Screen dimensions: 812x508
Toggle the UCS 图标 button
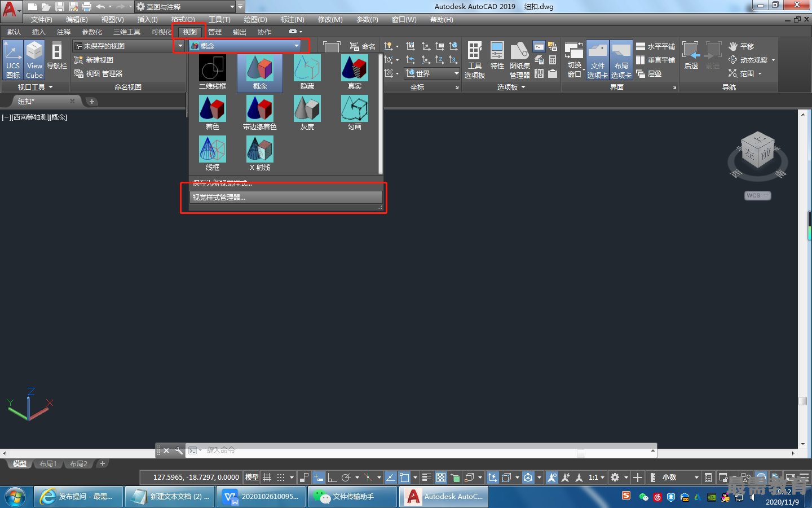click(13, 59)
